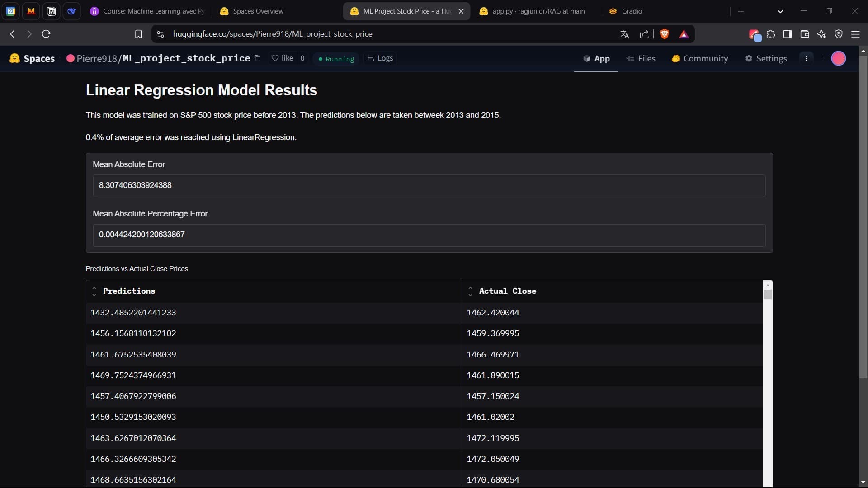Expand the tab search dropdown arrow

point(780,11)
